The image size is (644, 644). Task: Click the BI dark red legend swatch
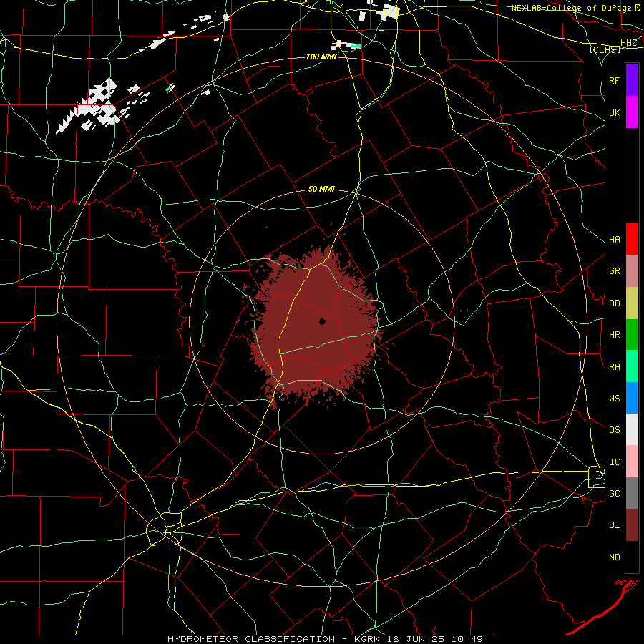point(632,525)
